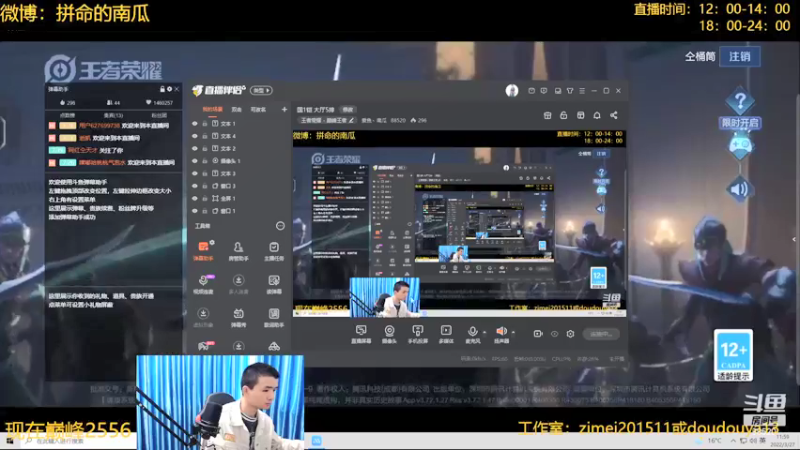Hide the 摄像头 1 layer with its eye icon

pyautogui.click(x=194, y=161)
